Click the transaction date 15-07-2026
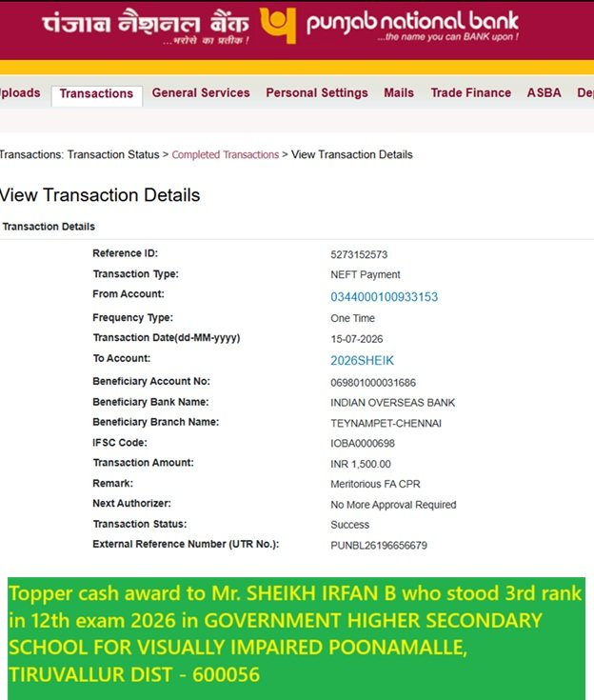 click(357, 339)
